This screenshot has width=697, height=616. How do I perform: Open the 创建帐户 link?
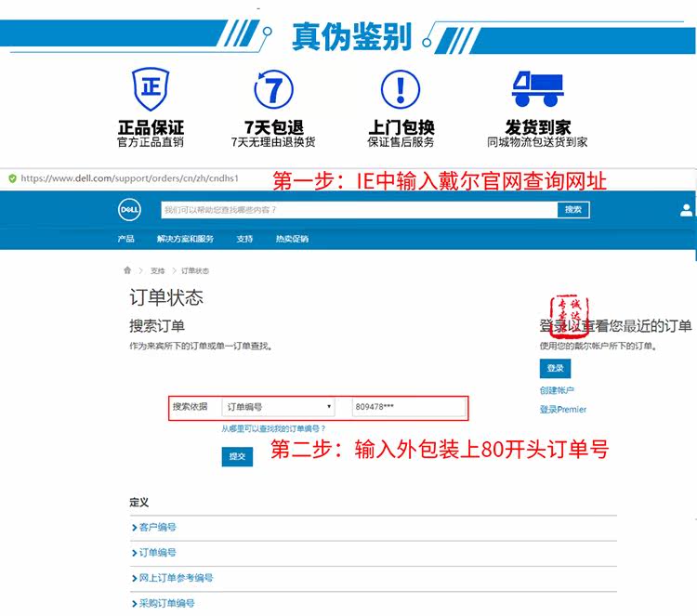[x=557, y=390]
